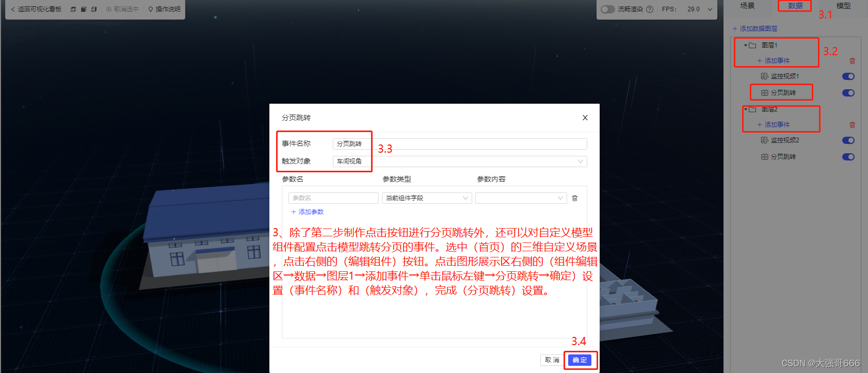Select the third cube view icon
Screen dimensions: 868x373
coord(94,9)
